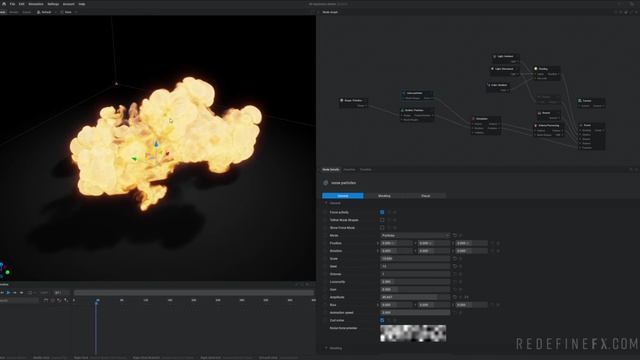Click the Rotation X field

396,251
